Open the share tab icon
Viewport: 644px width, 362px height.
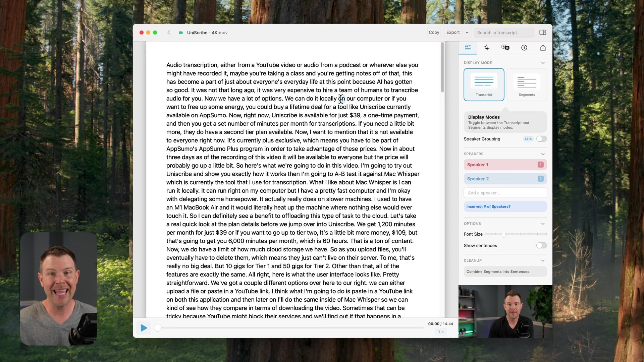[x=543, y=48]
